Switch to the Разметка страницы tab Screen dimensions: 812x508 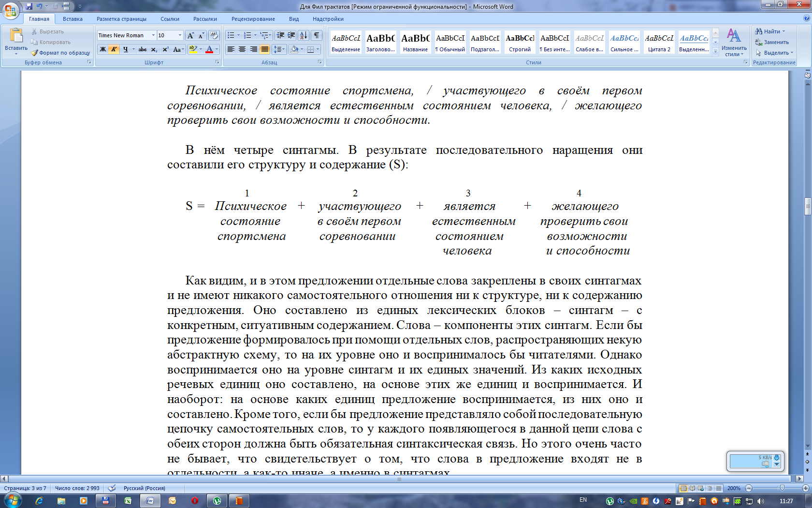tap(121, 19)
